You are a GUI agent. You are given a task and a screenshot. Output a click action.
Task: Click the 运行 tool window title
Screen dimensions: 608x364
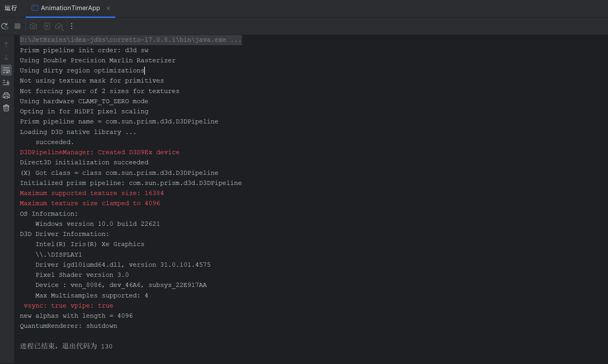click(11, 8)
